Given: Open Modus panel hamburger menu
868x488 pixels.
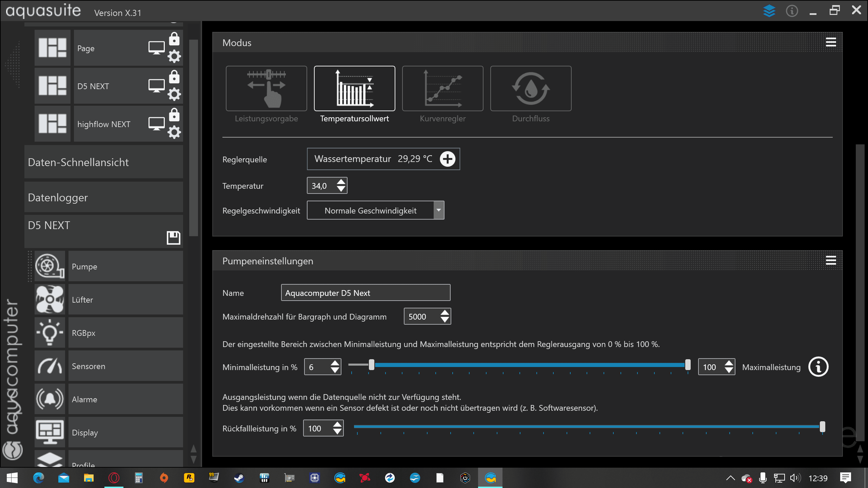Looking at the screenshot, I should click(831, 42).
